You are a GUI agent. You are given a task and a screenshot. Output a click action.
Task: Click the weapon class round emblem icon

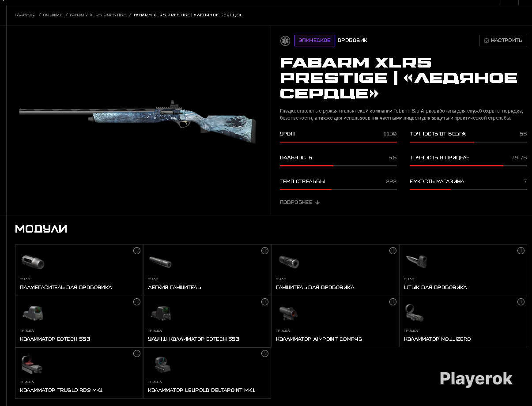coord(285,41)
